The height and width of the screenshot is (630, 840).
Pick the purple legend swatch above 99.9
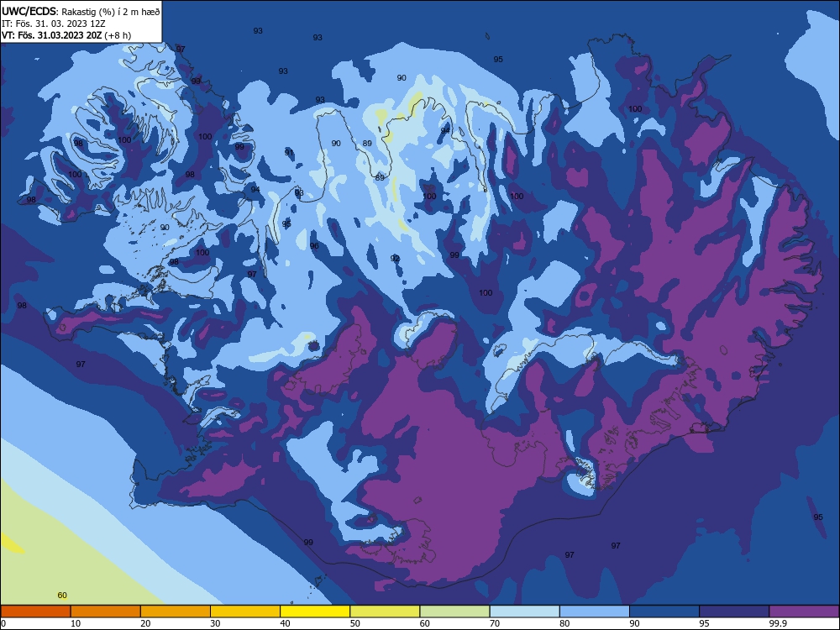pyautogui.click(x=804, y=612)
